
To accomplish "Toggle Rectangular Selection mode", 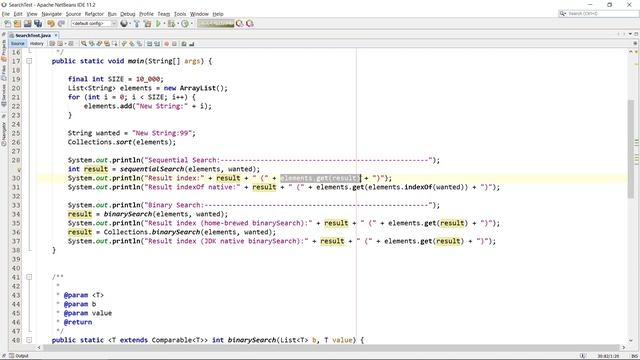I will [115, 43].
